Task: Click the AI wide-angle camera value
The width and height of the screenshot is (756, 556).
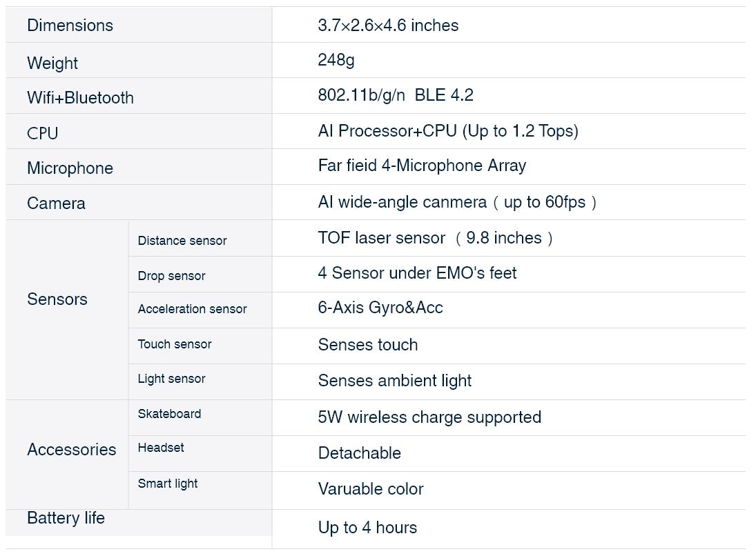Action: click(457, 202)
